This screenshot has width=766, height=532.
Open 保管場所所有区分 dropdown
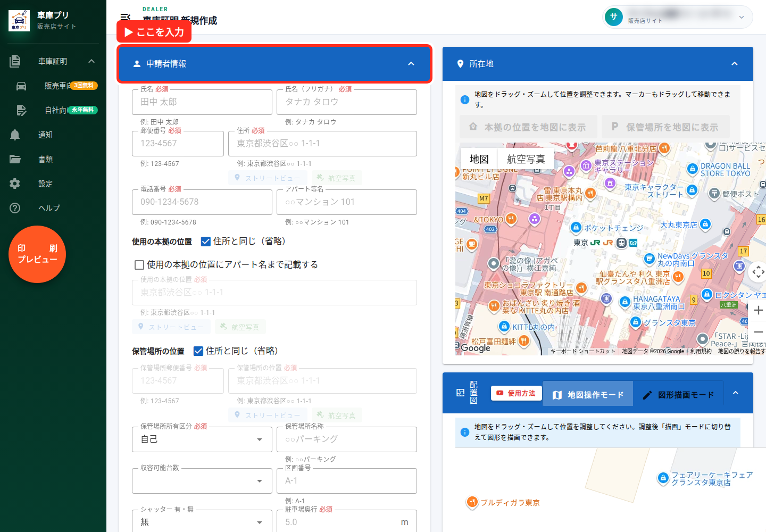[x=202, y=439]
